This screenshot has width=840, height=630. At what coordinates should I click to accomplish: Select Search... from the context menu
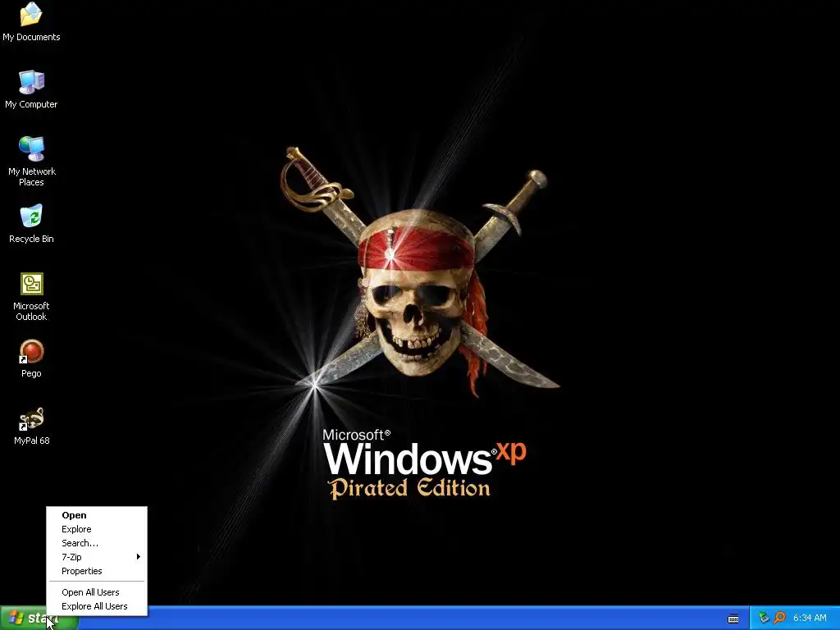tap(97, 543)
